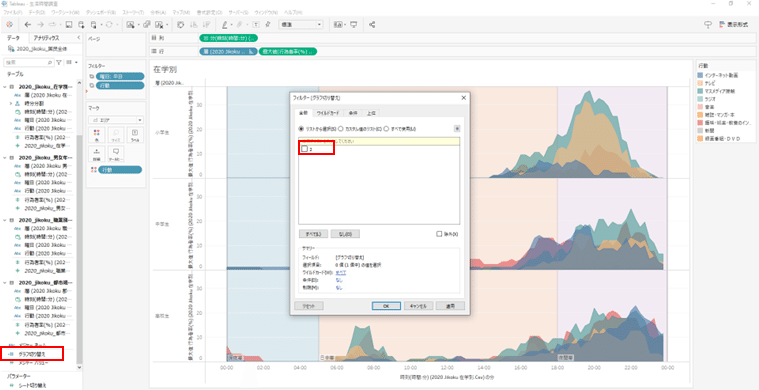Select 'リストから選択' radio button

pyautogui.click(x=302, y=129)
